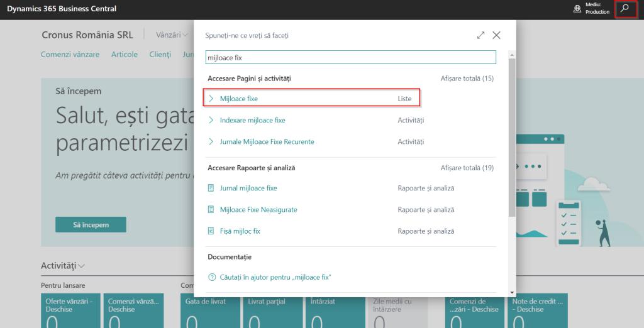Close the search dialog with X
The image size is (644, 328).
(496, 36)
